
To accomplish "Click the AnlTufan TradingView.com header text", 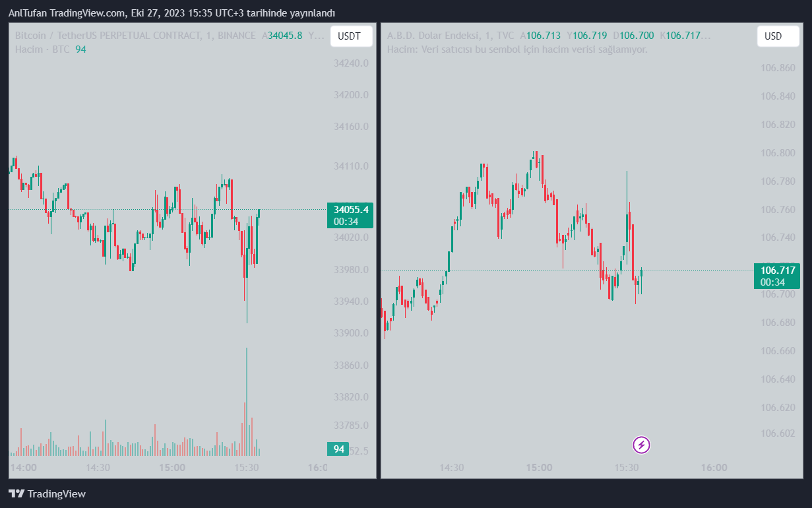I will [172, 13].
